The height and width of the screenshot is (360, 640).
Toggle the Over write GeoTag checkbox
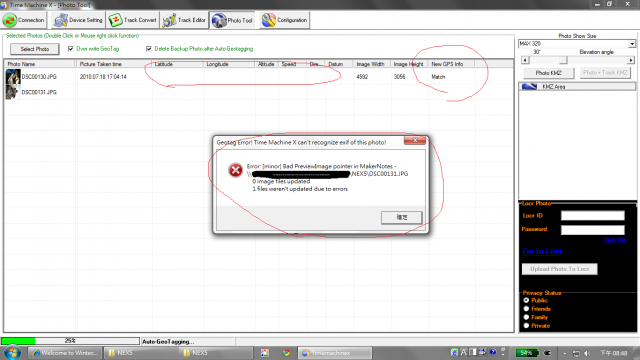click(x=71, y=49)
